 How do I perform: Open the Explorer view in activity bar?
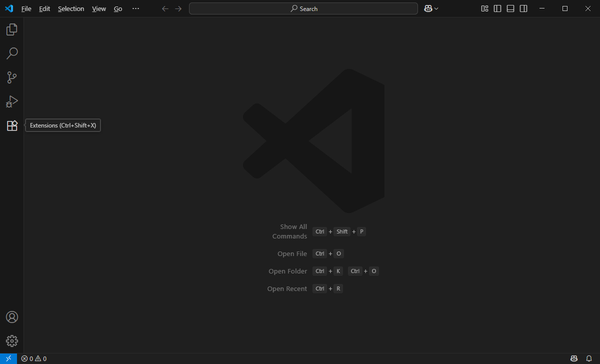pos(12,29)
